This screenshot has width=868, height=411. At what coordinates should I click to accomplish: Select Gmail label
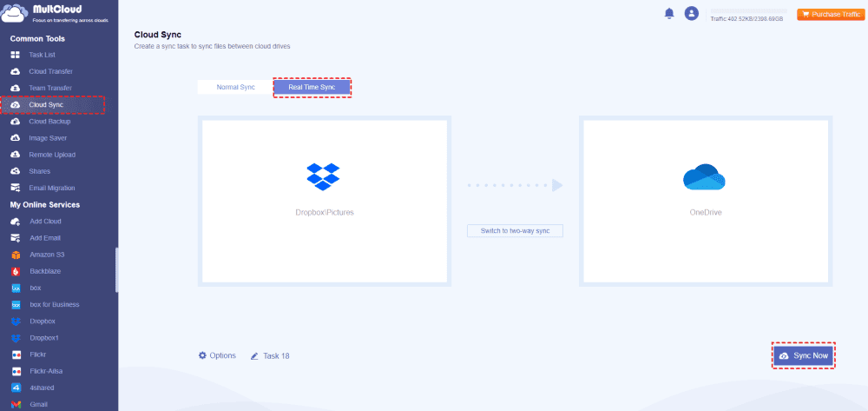pos(39,404)
